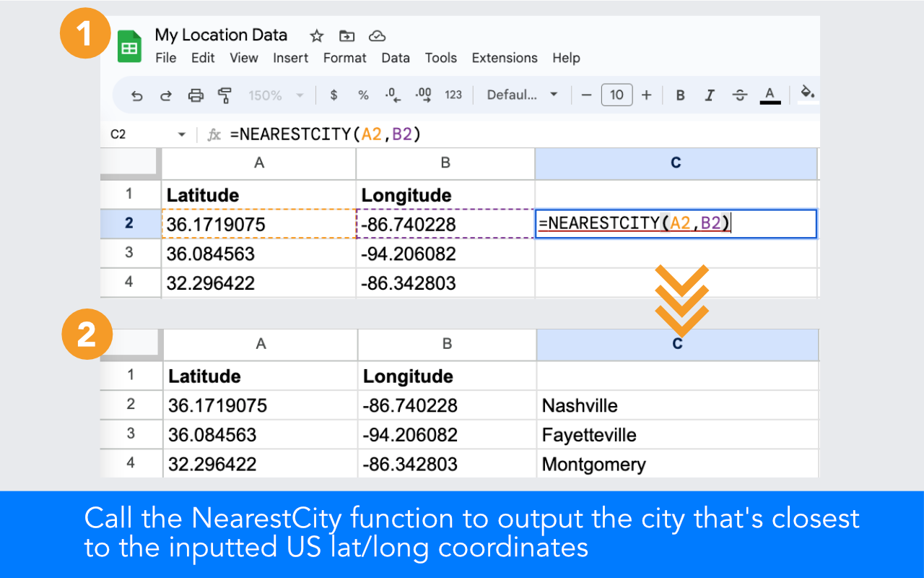Select the paint format tool
924x578 pixels.
pyautogui.click(x=225, y=95)
